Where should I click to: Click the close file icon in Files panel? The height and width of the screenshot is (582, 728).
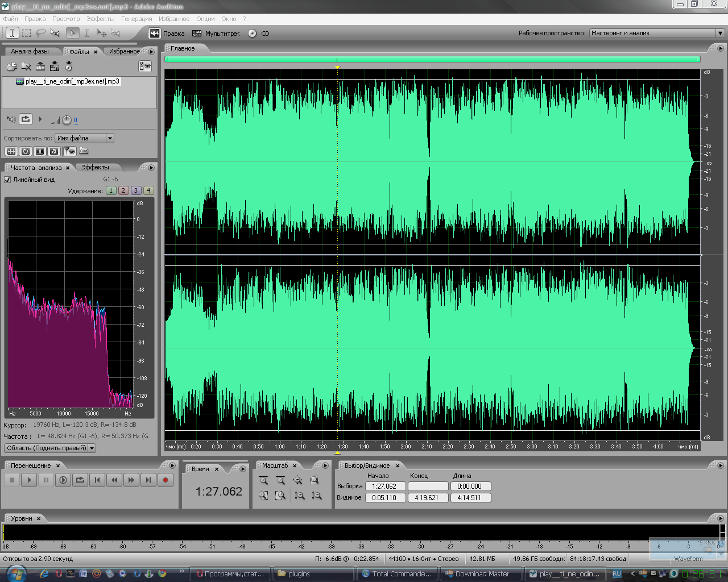click(26, 66)
